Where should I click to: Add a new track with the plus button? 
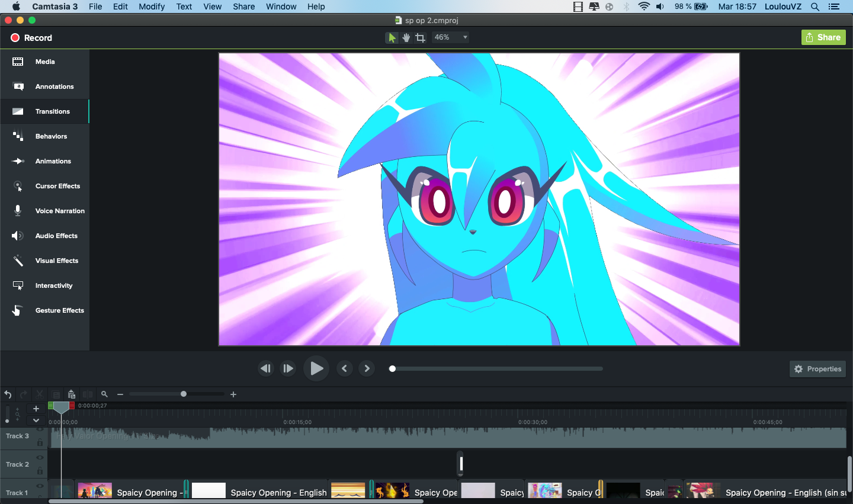point(36,409)
